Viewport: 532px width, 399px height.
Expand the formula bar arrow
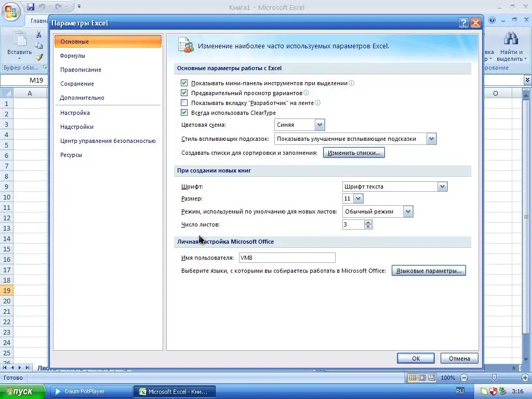coord(527,80)
